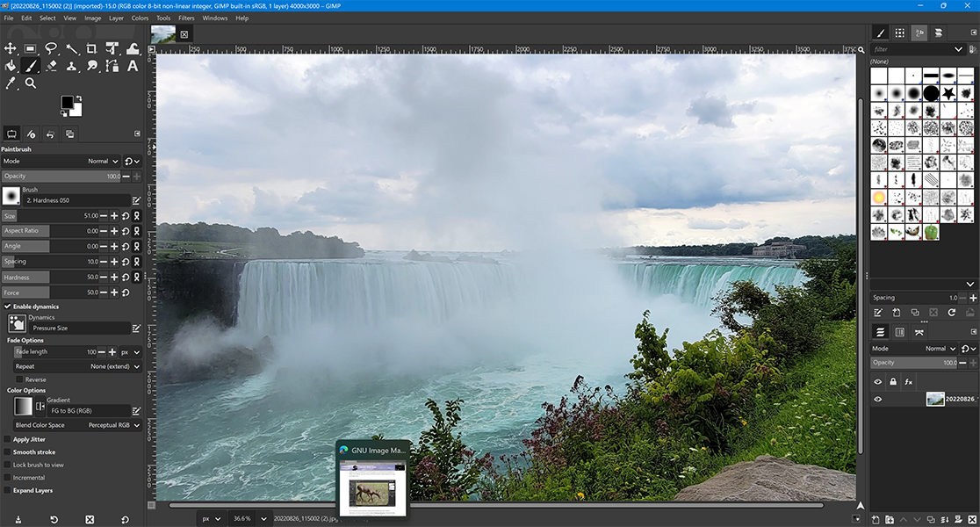
Task: Hide the layer using its eye icon
Action: click(877, 399)
